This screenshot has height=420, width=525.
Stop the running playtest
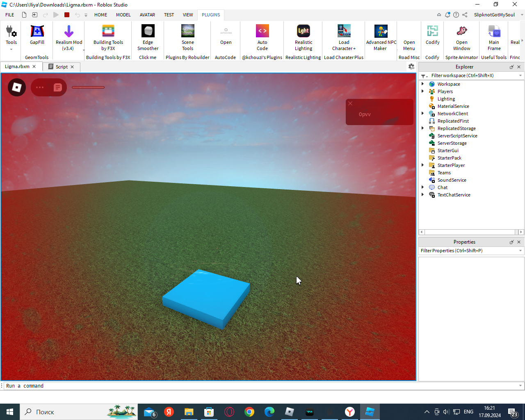coord(67,15)
